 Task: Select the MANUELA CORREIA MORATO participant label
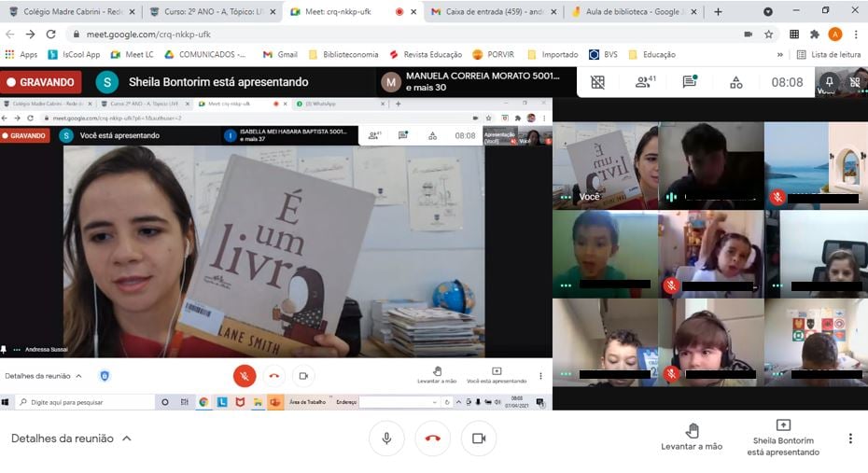point(483,76)
